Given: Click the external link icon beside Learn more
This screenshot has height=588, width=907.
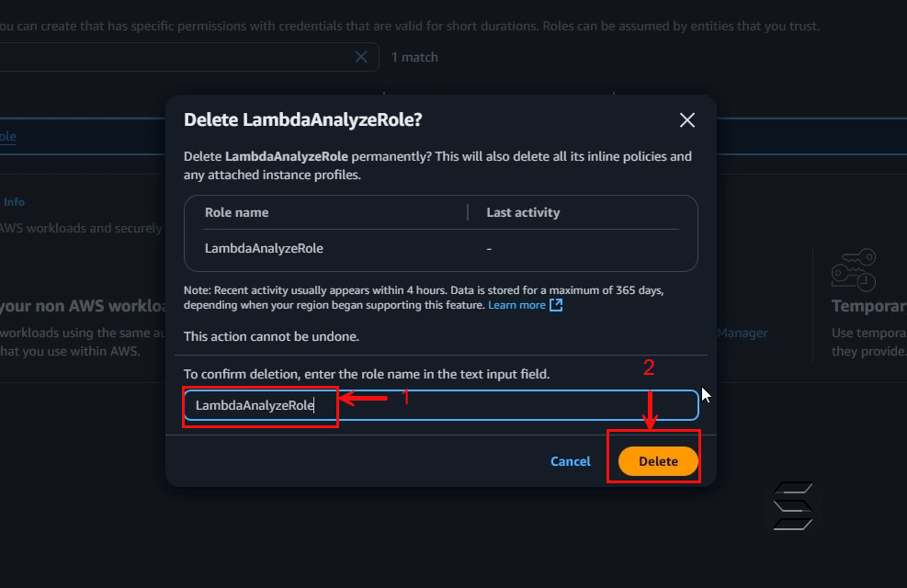Looking at the screenshot, I should coord(556,305).
